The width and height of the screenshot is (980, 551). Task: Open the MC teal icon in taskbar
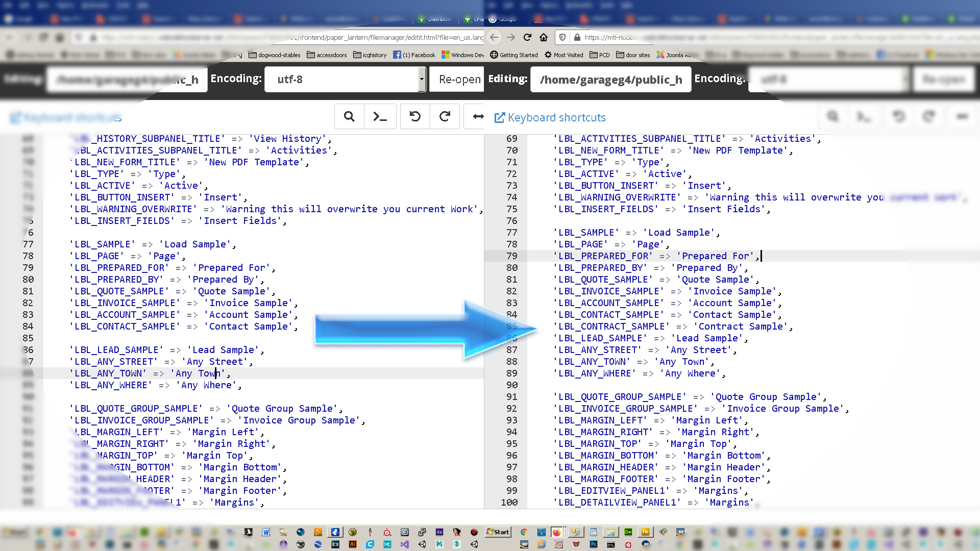(x=387, y=544)
